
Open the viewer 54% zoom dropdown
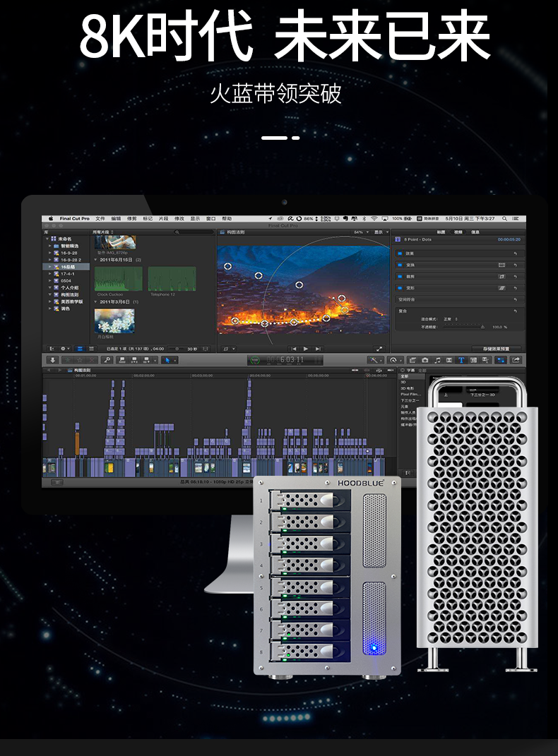361,232
